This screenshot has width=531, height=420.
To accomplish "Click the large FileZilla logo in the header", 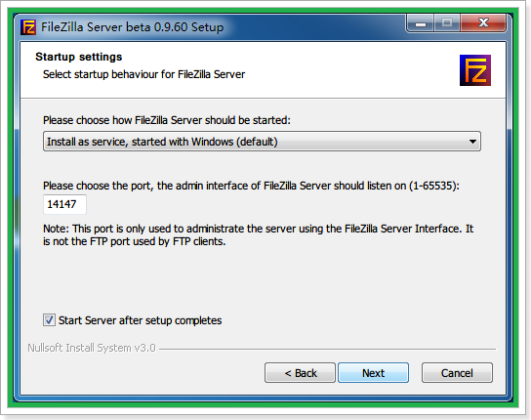I will (475, 70).
